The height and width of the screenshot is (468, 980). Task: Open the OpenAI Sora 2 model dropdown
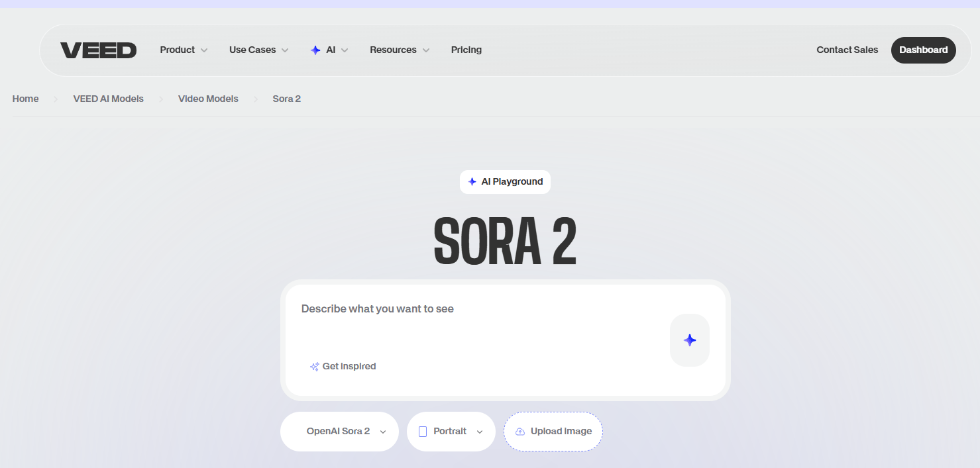pos(339,432)
